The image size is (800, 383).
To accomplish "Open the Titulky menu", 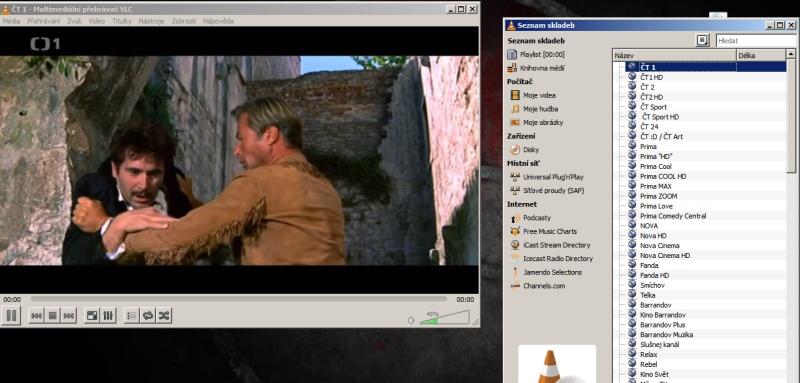I will (x=121, y=21).
